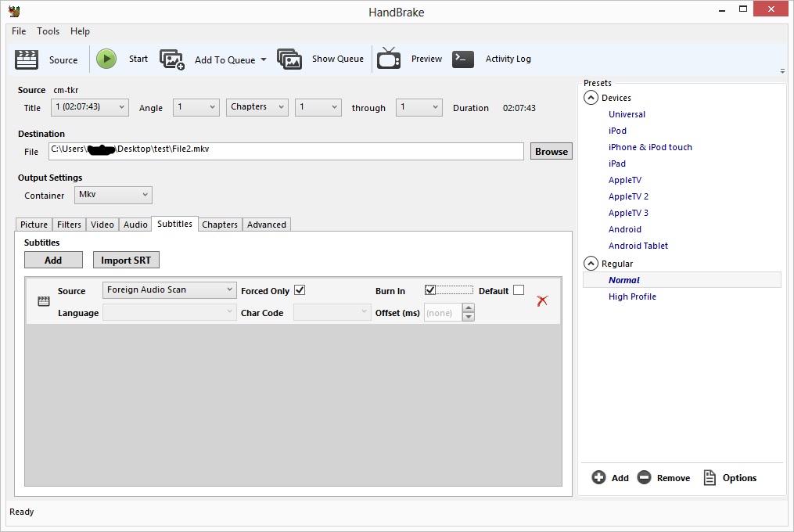This screenshot has height=532, width=794.
Task: Select the AppleTV 3 preset
Action: [x=628, y=214]
